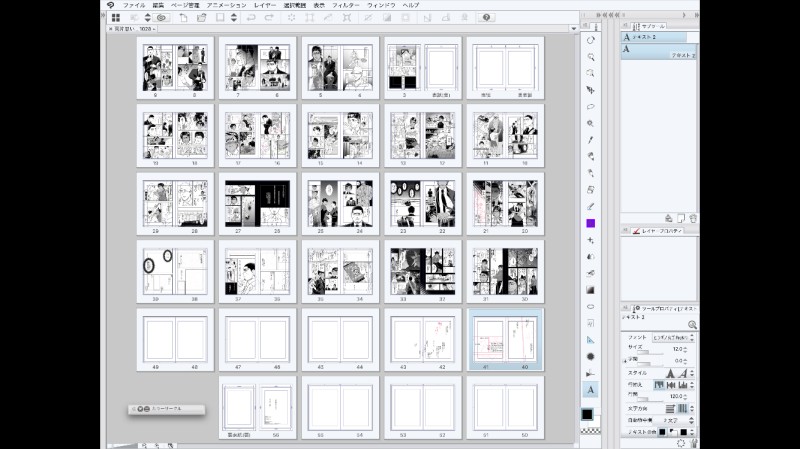Screen dimensions: 800x449
Task: Click the tool property wrench icon
Action: pos(693,443)
